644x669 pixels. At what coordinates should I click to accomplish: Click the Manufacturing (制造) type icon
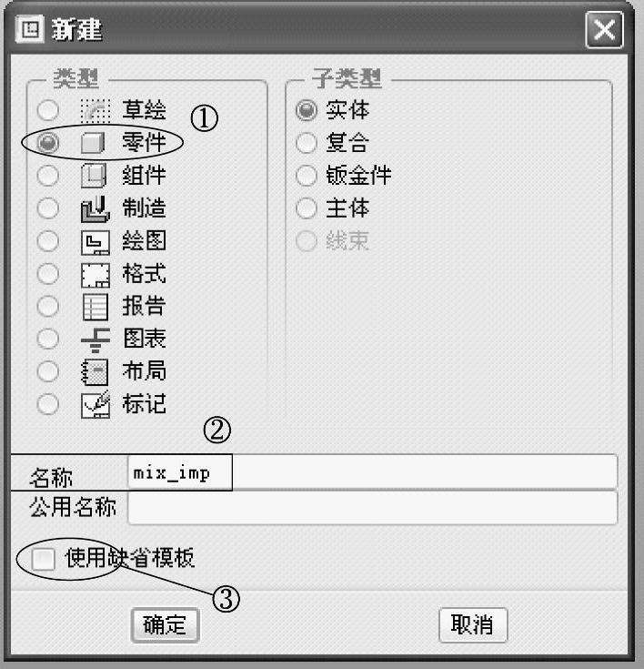96,208
